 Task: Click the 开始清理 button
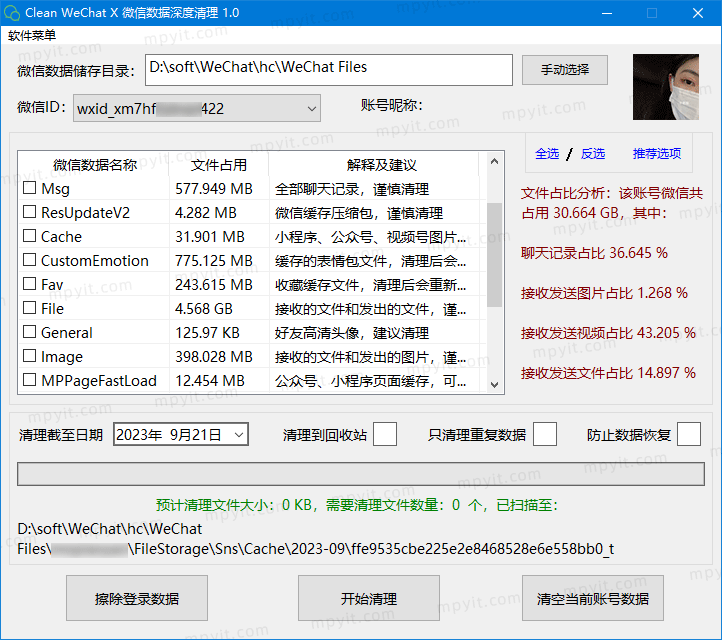pos(369,598)
